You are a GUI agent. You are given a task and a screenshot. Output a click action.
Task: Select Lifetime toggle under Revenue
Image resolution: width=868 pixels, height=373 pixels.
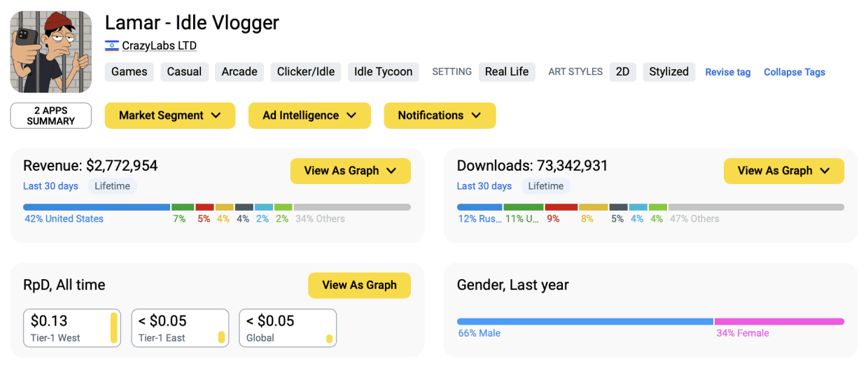(x=112, y=186)
